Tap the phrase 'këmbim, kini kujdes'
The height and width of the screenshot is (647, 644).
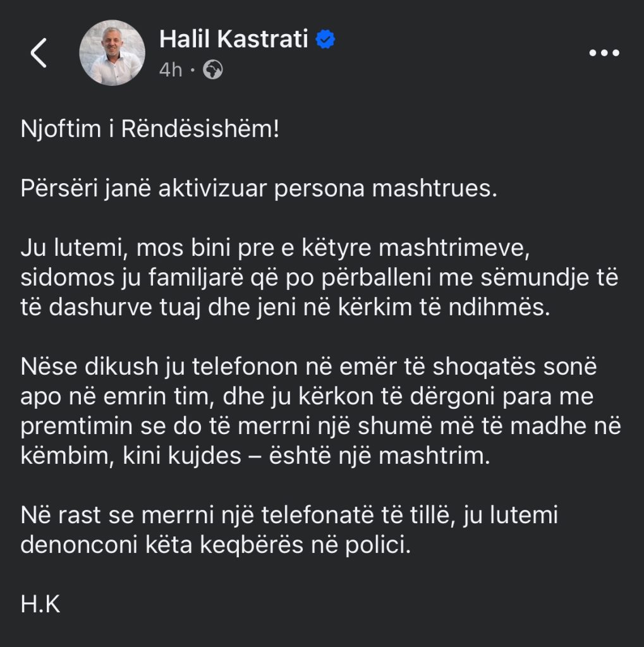[131, 456]
